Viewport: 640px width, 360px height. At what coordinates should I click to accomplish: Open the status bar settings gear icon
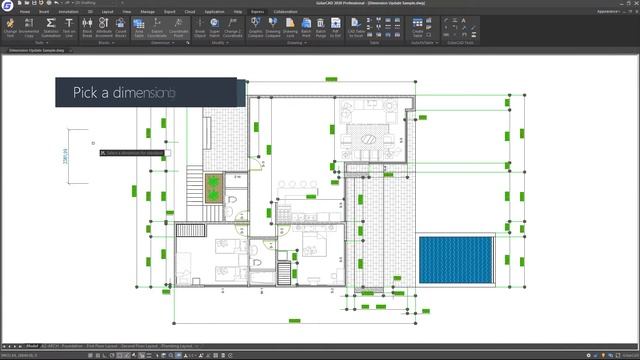point(589,356)
